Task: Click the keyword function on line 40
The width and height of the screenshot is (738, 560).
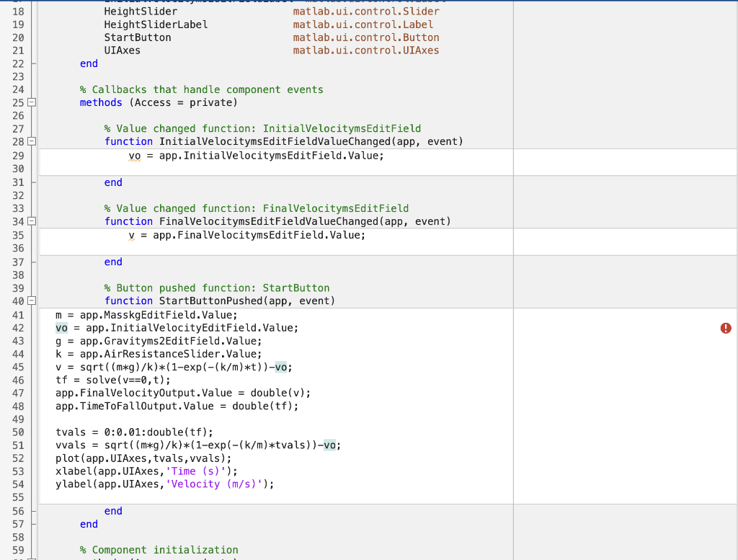Action: tap(128, 301)
